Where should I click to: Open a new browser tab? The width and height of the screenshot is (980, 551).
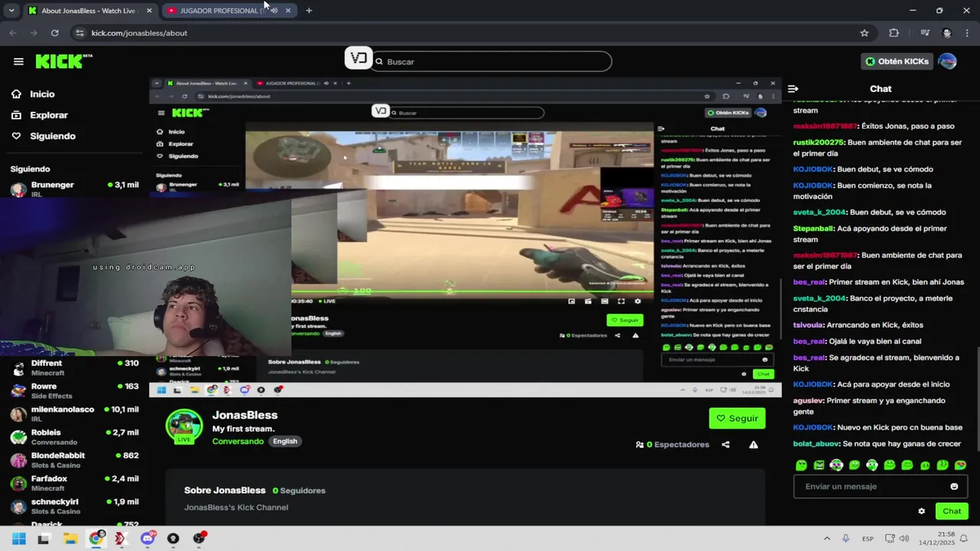(x=309, y=11)
